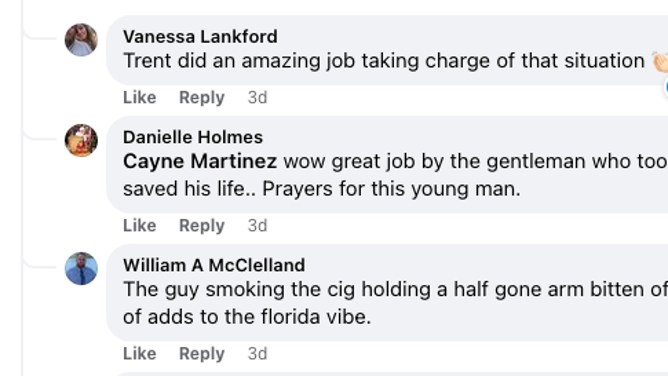The width and height of the screenshot is (668, 376).
Task: Visit Danielle Holmes' profile name link
Action: pyautogui.click(x=193, y=137)
